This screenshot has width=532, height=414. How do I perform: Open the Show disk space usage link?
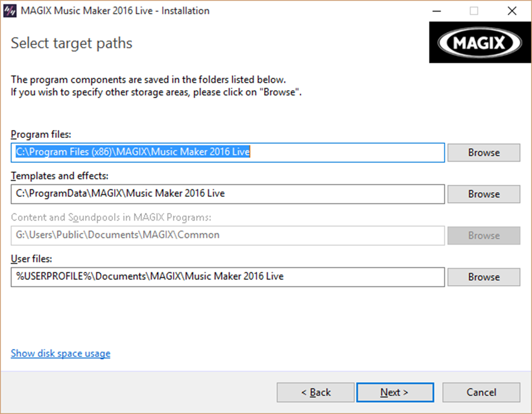pyautogui.click(x=60, y=353)
